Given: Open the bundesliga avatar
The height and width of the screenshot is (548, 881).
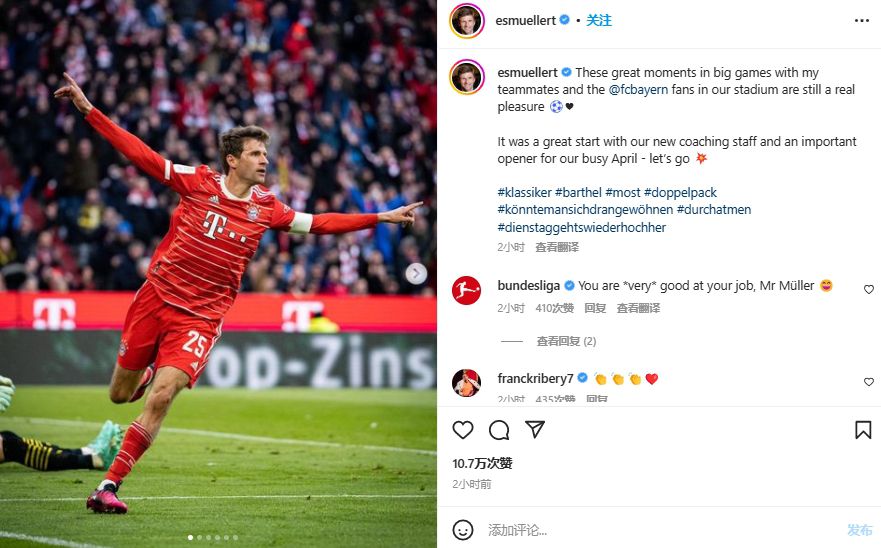Looking at the screenshot, I should point(466,291).
